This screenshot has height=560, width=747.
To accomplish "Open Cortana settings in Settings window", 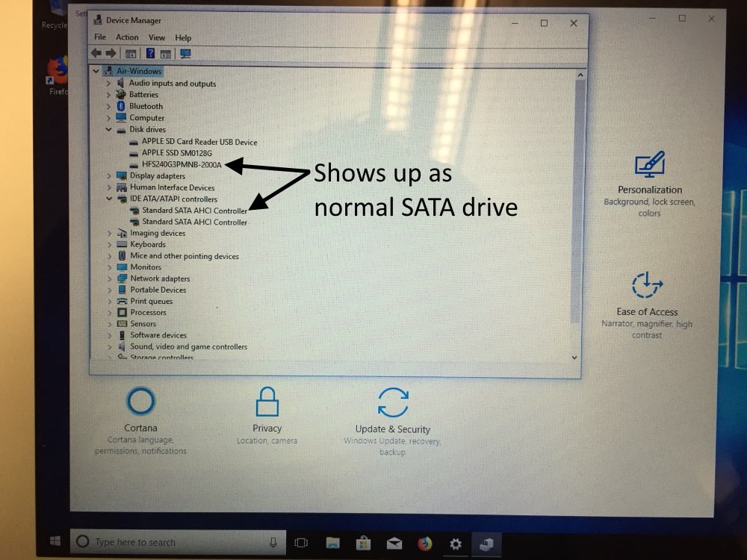I will tap(140, 420).
